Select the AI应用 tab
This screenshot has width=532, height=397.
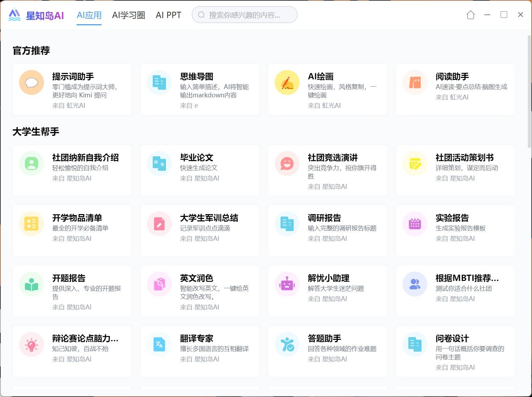tap(89, 15)
